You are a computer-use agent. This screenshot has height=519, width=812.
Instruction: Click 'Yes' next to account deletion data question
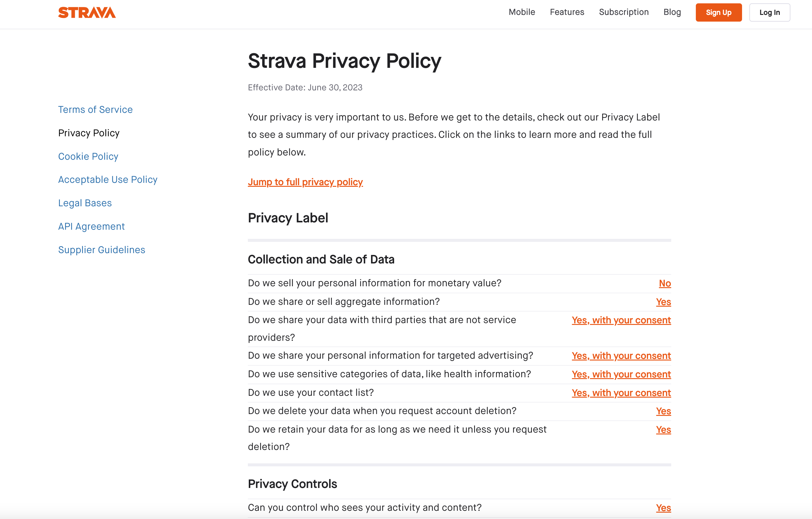(663, 411)
